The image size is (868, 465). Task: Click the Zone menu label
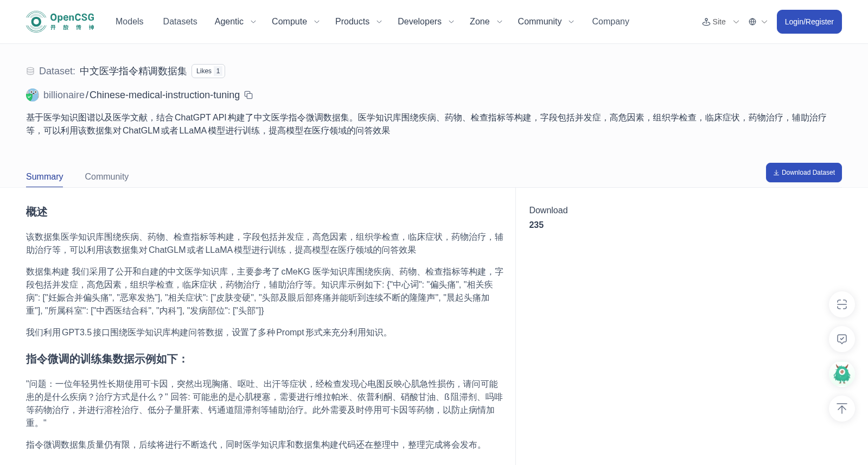point(480,22)
